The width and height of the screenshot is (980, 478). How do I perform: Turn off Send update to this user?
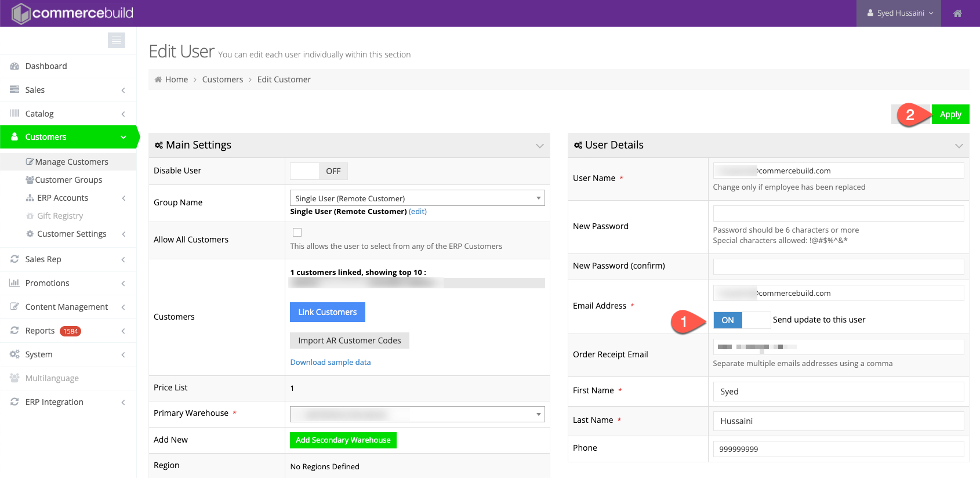[x=742, y=320]
